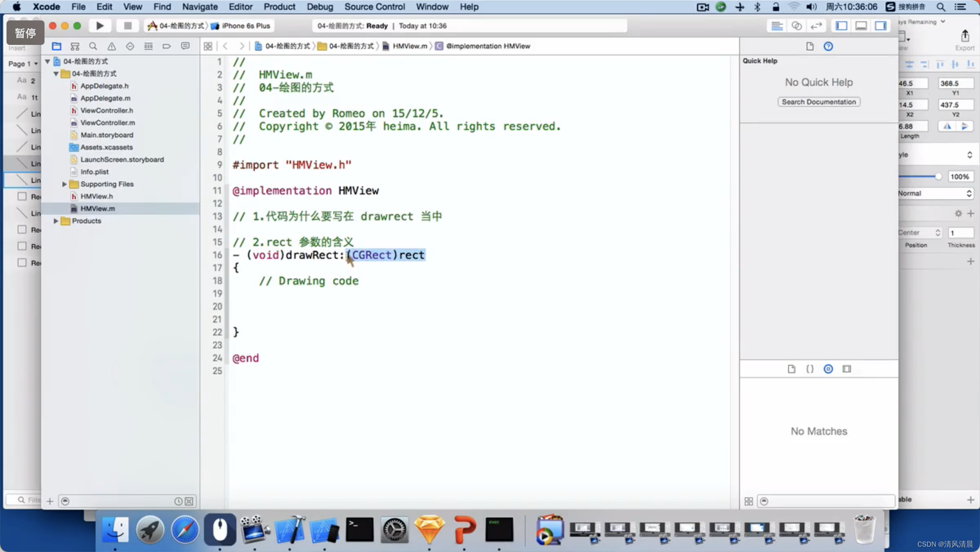This screenshot has width=980, height=552.
Task: Select ViewController.m file
Action: (107, 122)
